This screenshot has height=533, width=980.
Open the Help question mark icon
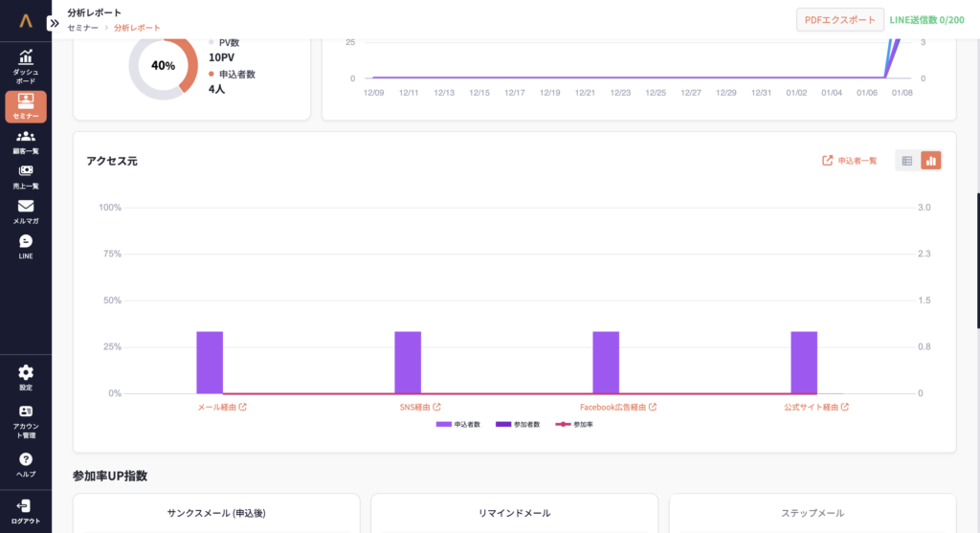coord(26,459)
